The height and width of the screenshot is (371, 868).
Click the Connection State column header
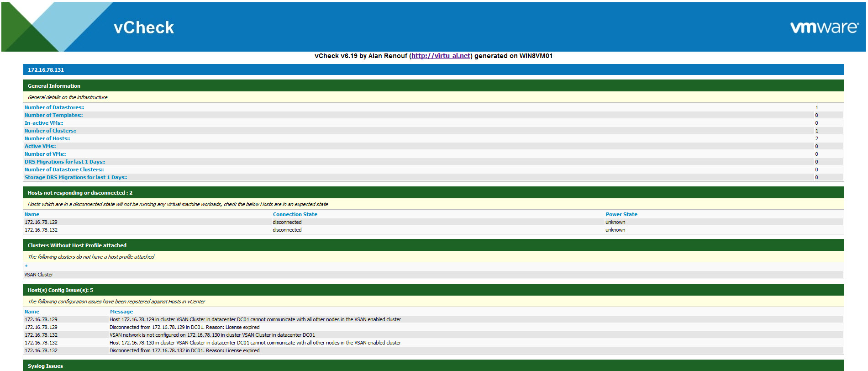(295, 215)
